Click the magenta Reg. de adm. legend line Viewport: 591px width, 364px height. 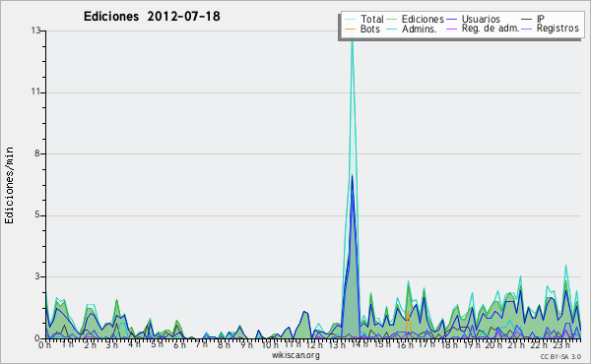tap(451, 29)
